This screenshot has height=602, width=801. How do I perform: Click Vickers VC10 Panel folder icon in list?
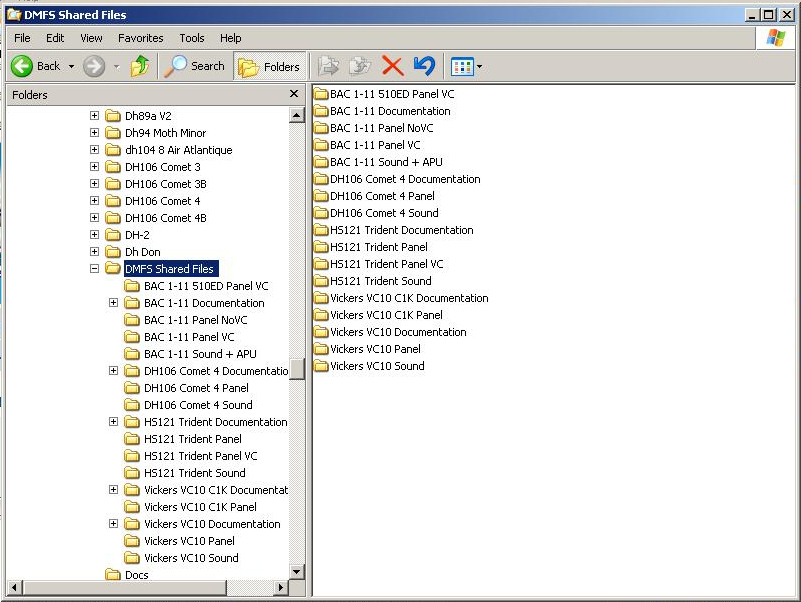(321, 349)
